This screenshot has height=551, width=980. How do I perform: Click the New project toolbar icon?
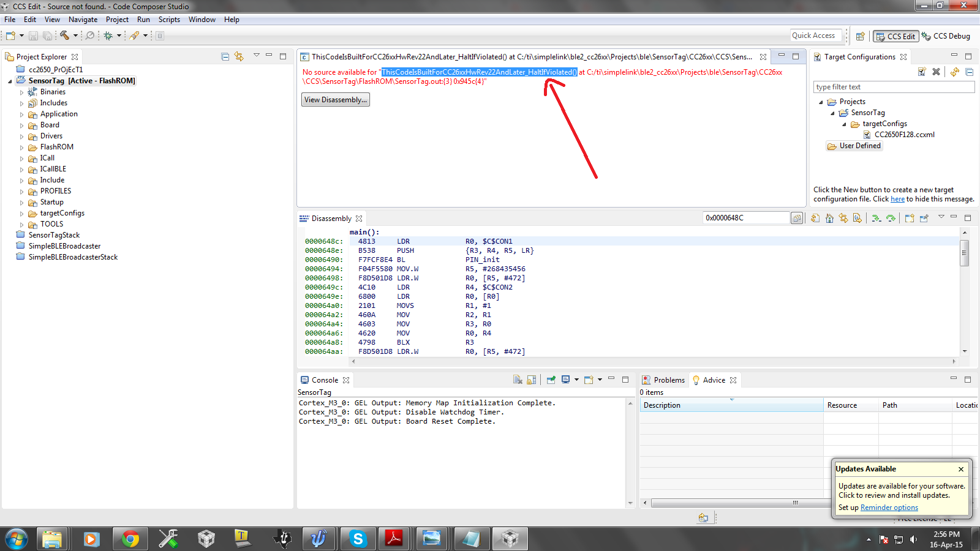[11, 36]
